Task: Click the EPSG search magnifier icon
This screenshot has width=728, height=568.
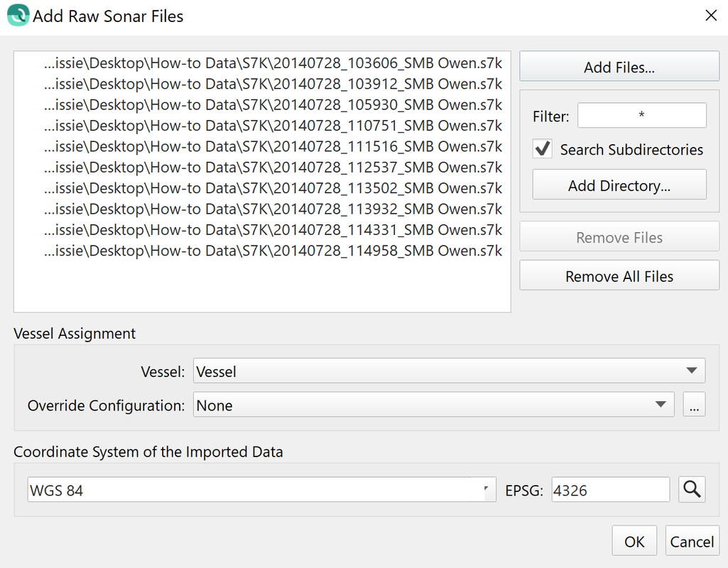Action: (692, 489)
